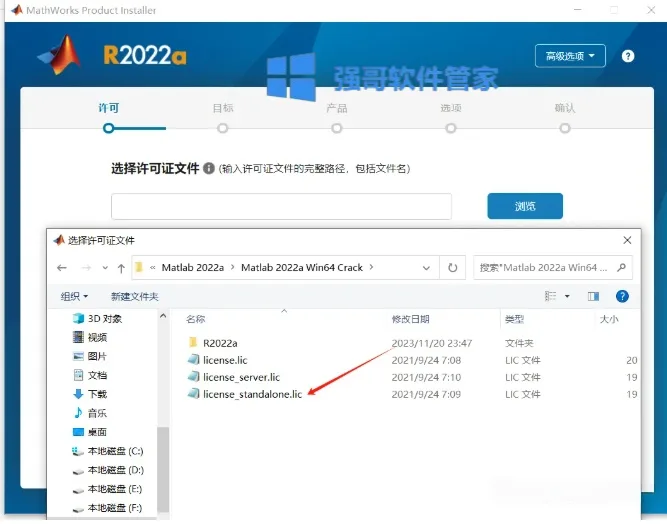Sort by 大小 column header
This screenshot has width=667, height=524.
tap(609, 319)
